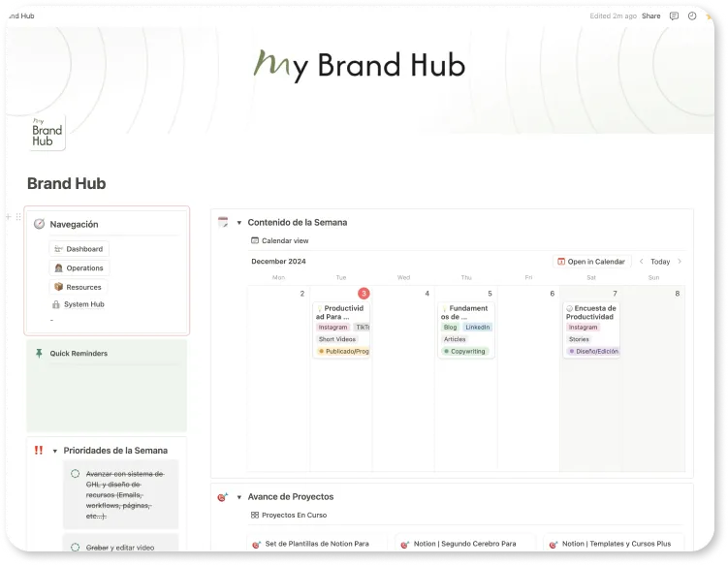
Task: Click the six-dot drag handle
Action: tap(18, 217)
